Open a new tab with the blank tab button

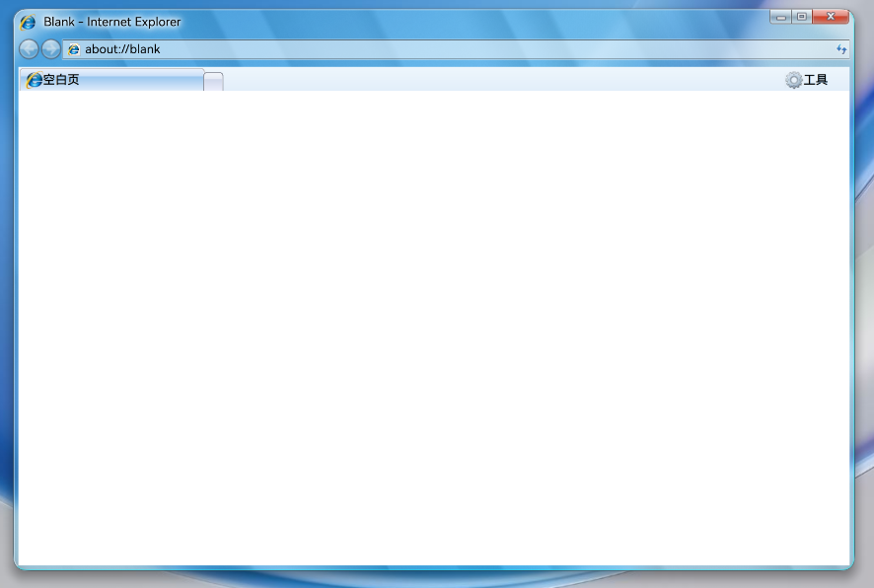(213, 81)
